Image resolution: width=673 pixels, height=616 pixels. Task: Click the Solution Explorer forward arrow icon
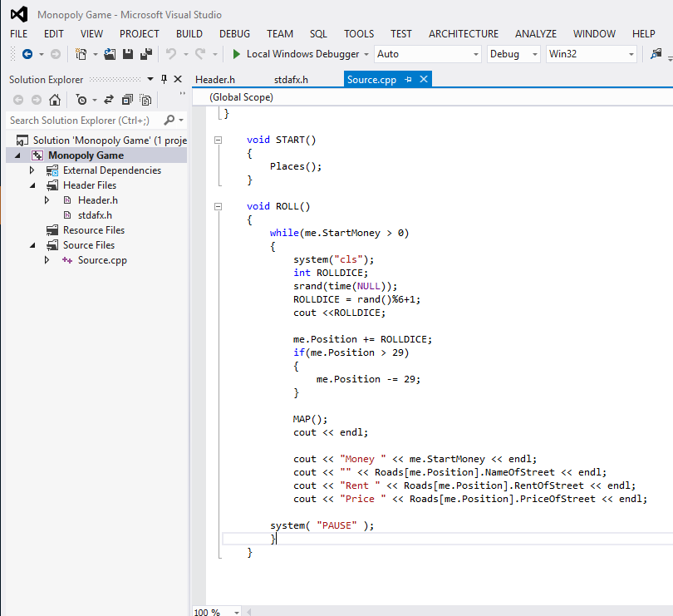(37, 100)
